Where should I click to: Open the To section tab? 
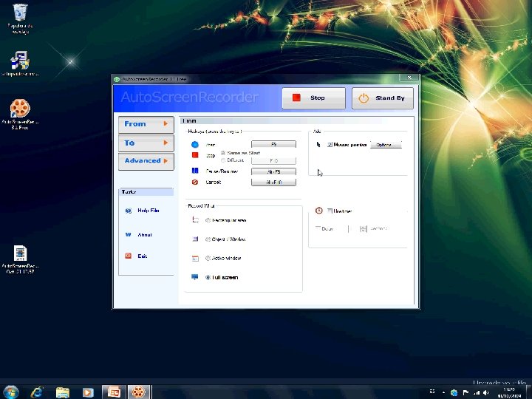146,143
